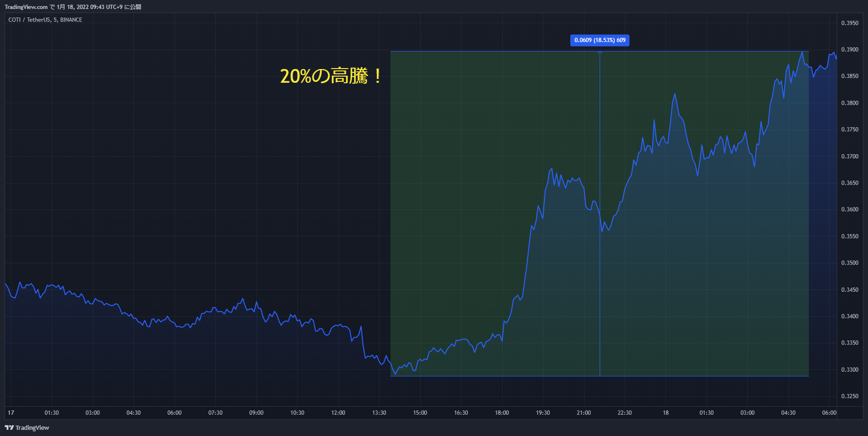Image resolution: width=868 pixels, height=436 pixels.
Task: Click the 0.3900 price axis label
Action: pos(850,50)
